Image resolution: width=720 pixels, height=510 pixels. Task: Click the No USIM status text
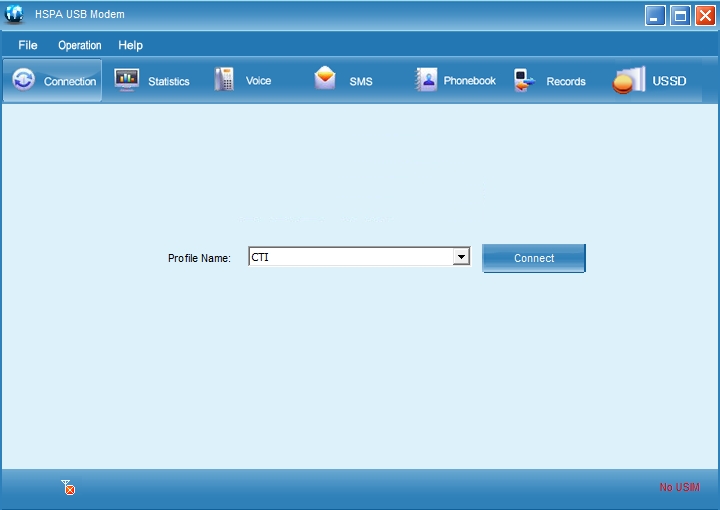pyautogui.click(x=680, y=487)
